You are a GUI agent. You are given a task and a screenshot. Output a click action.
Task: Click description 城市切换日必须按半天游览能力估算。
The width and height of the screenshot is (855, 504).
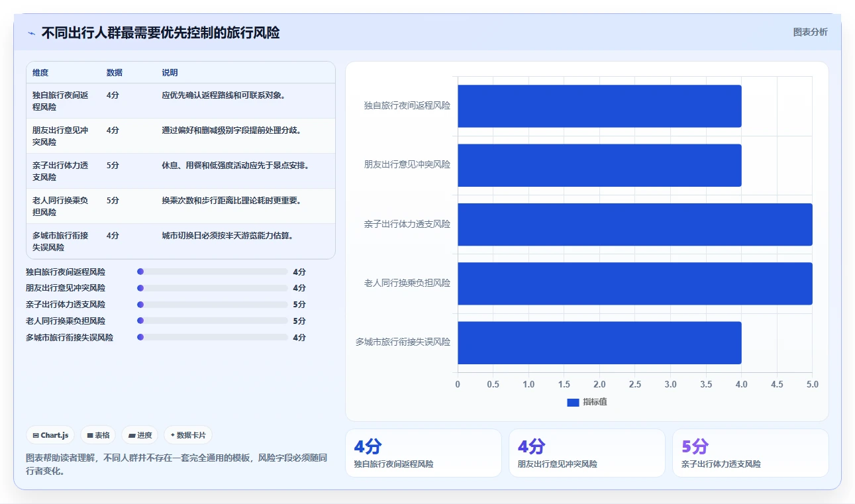coord(228,236)
